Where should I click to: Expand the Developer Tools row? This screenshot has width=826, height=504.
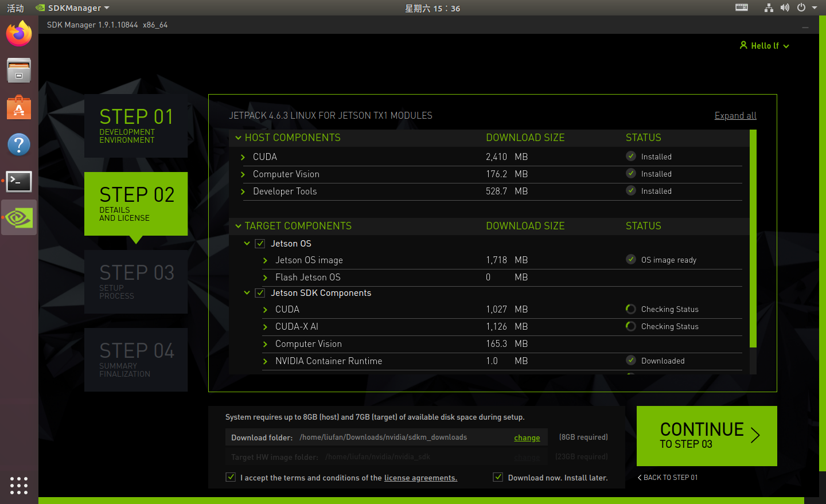(x=243, y=192)
